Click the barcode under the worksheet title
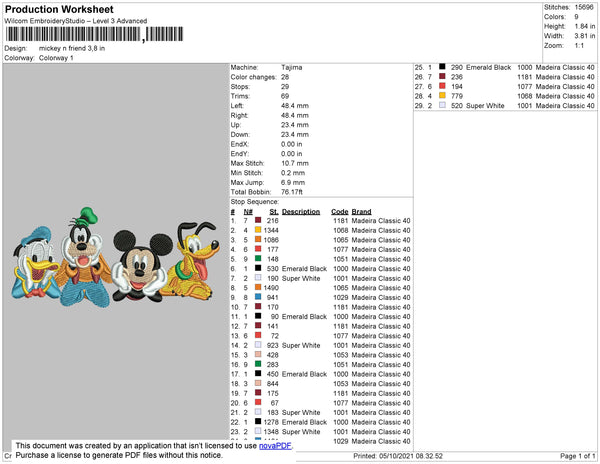 94,34
